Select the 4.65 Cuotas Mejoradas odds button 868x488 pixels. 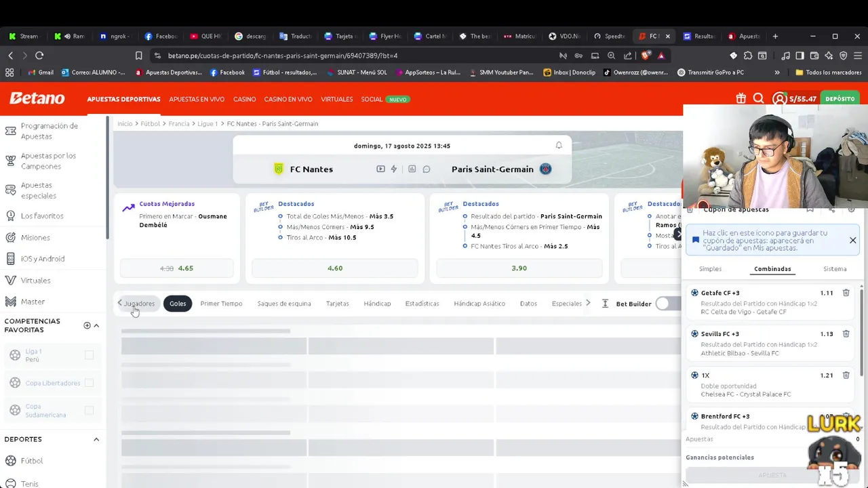point(177,268)
